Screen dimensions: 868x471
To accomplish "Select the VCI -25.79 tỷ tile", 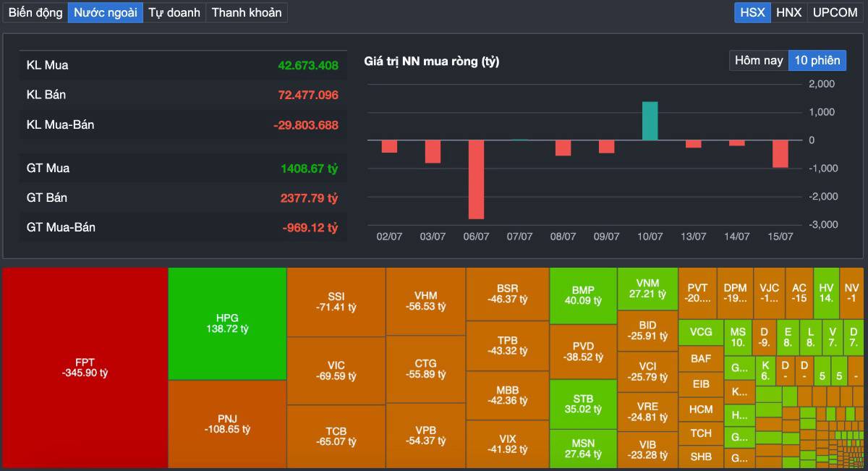I will coord(647,371).
